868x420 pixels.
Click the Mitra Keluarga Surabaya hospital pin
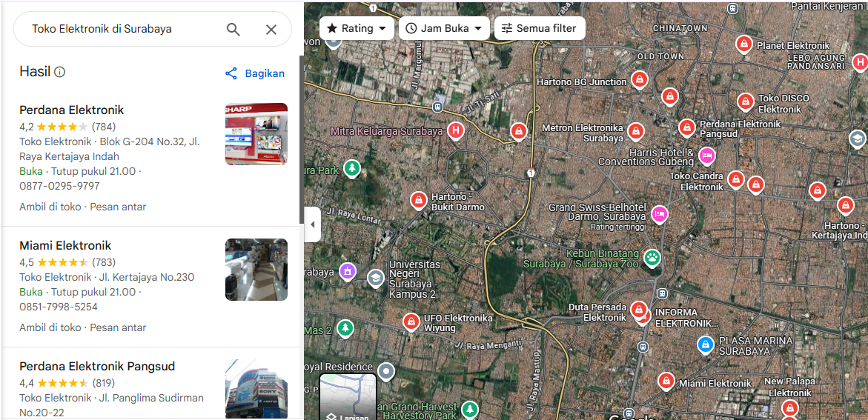pos(455,131)
